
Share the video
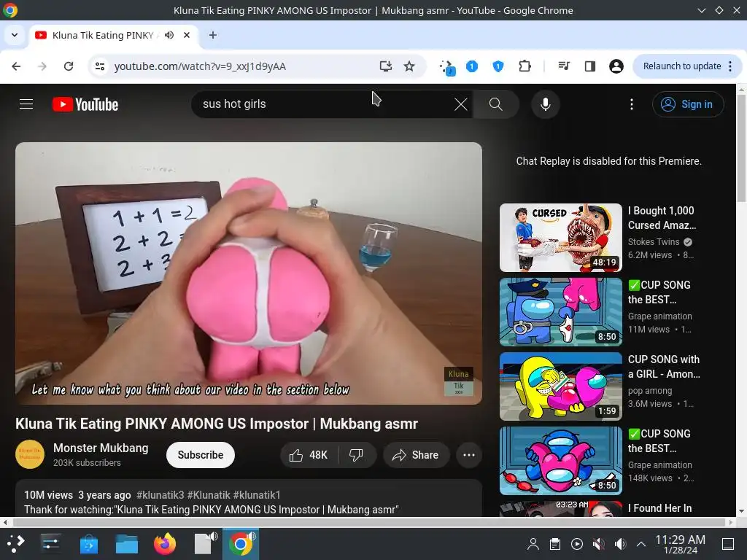click(416, 455)
